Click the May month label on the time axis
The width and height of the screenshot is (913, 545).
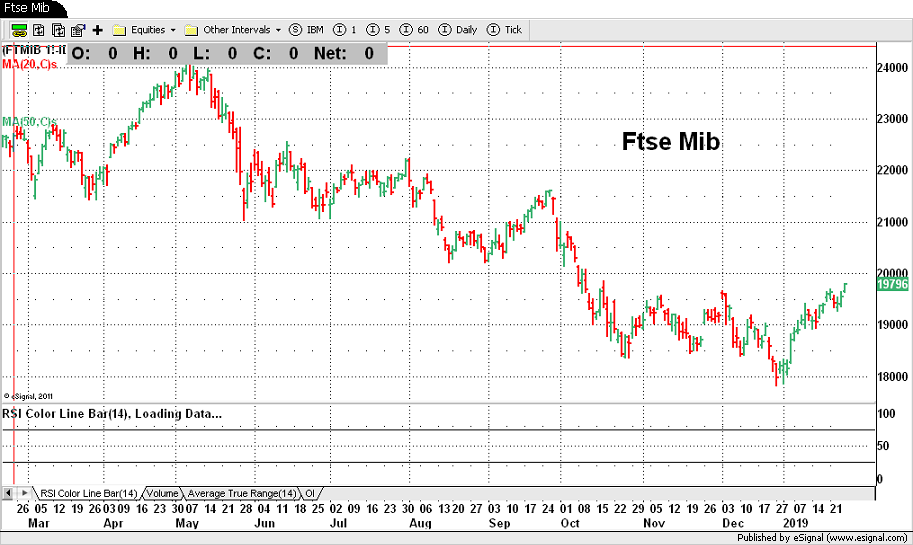(187, 523)
